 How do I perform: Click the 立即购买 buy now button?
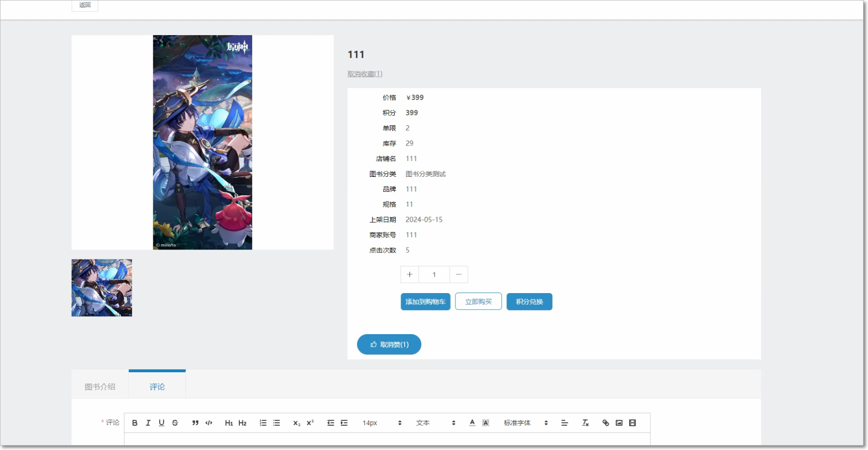pos(478,301)
